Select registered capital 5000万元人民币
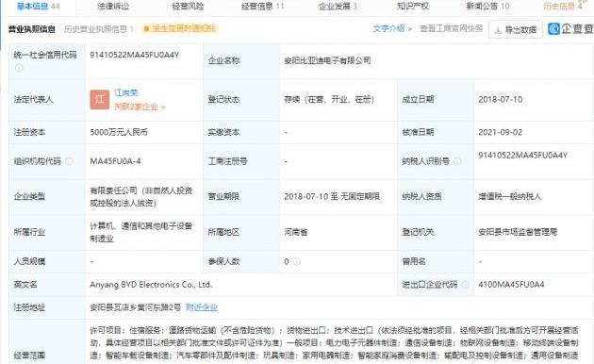Viewport: 594px width, 364px height. pos(119,132)
